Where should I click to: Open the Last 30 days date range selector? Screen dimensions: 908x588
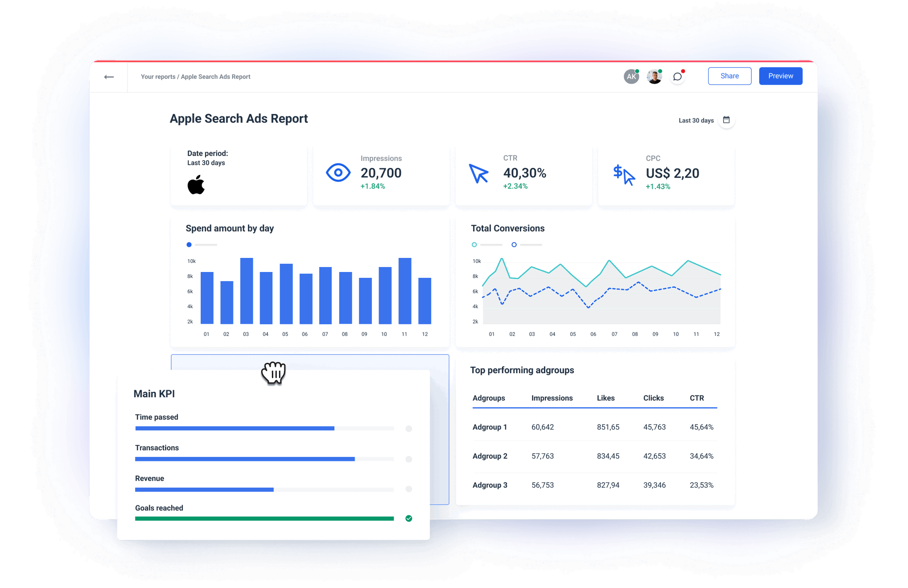coord(696,120)
